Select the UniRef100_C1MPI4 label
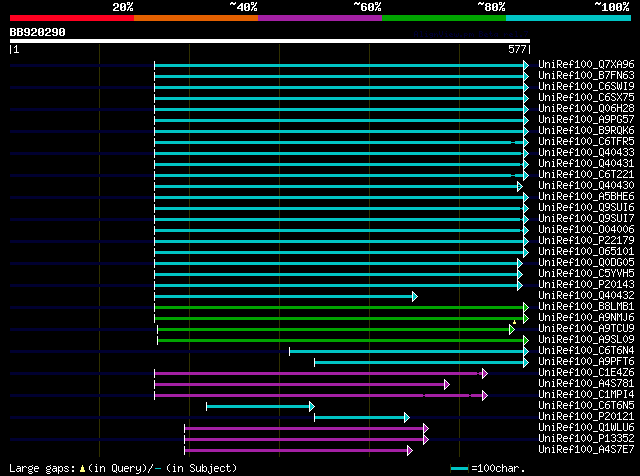The height and width of the screenshot is (476, 640). pyautogui.click(x=586, y=395)
